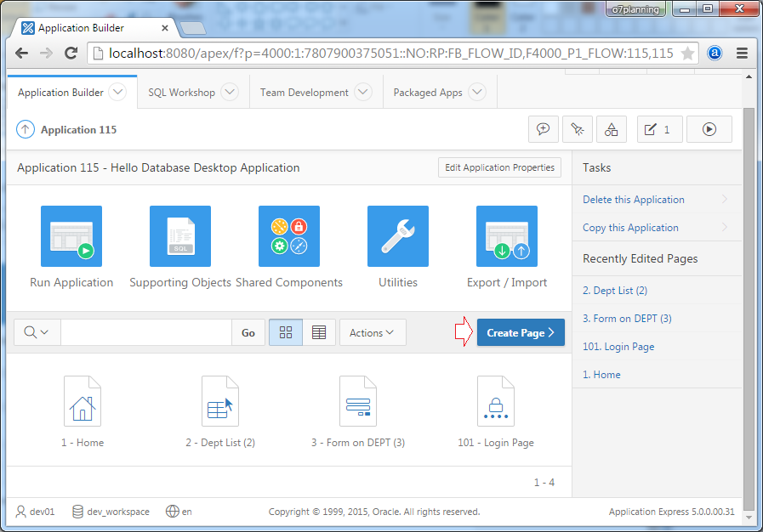Expand the Team Development menu chevron

tap(363, 92)
